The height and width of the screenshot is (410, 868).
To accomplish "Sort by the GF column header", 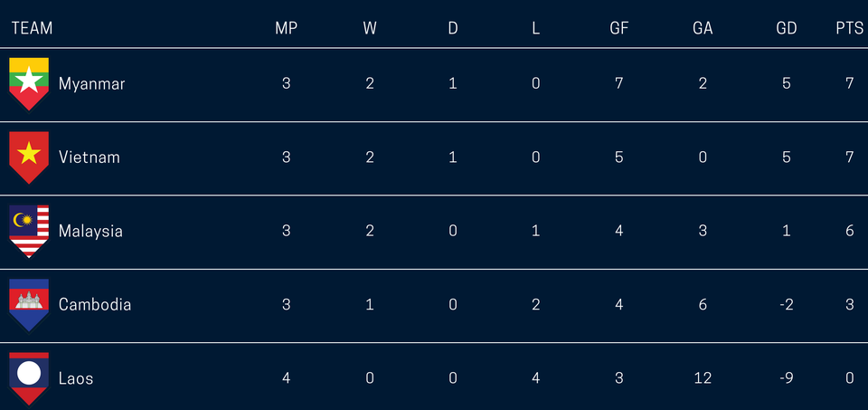I will click(618, 28).
